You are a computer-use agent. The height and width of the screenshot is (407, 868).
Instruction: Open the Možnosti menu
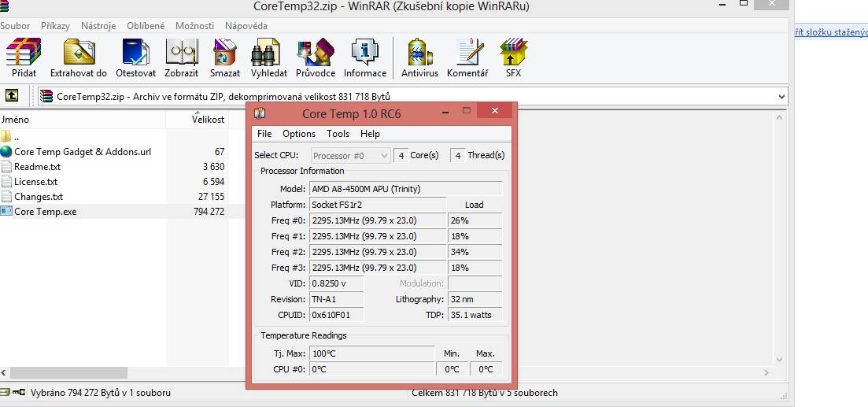click(x=194, y=25)
